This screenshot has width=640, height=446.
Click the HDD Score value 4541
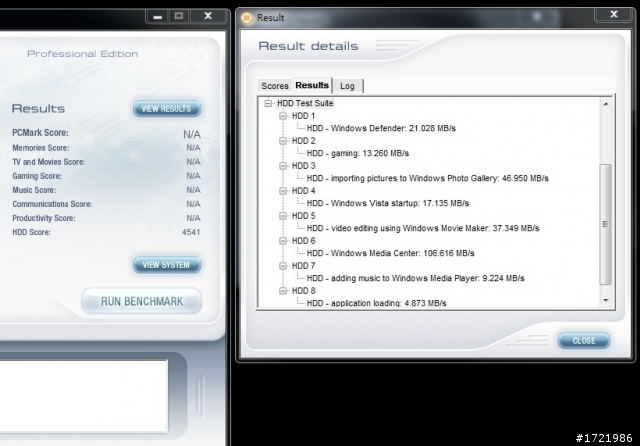coord(191,232)
